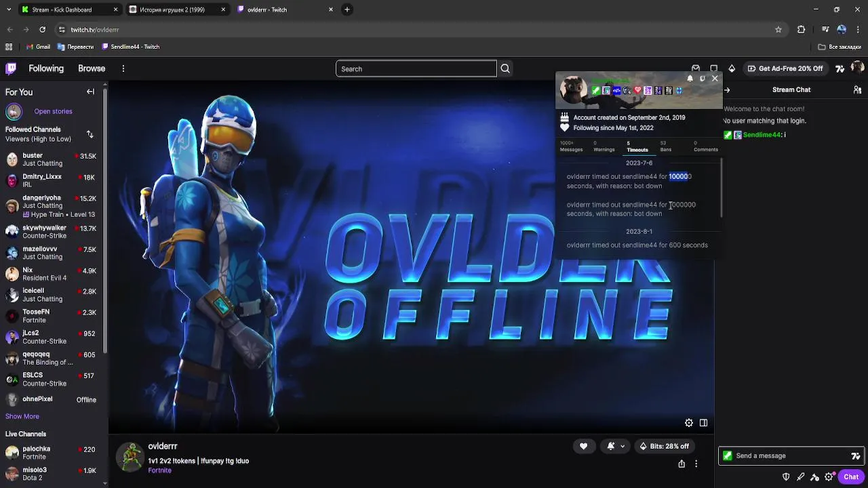868x488 pixels.
Task: Open chat settings gear
Action: click(x=829, y=477)
